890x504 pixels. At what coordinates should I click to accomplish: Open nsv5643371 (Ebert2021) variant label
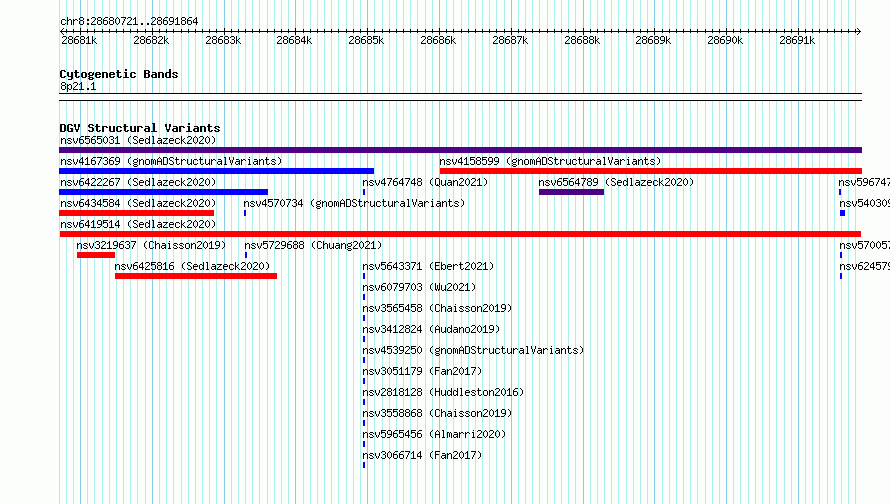[428, 266]
